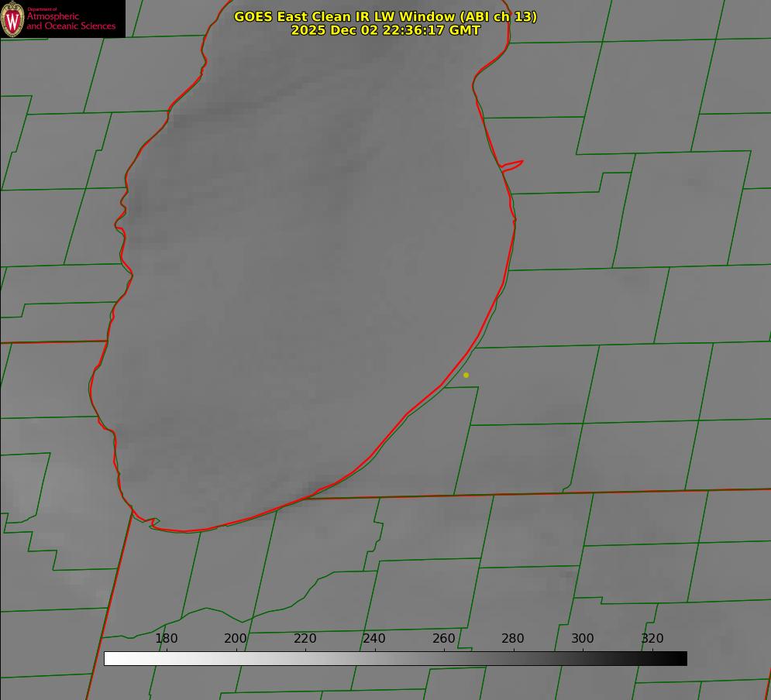Click the colorbar label '260'
Screen dimensions: 771x700
[443, 638]
